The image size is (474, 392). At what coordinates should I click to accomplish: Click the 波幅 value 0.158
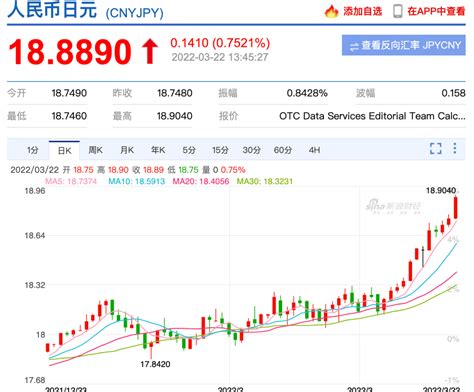453,93
